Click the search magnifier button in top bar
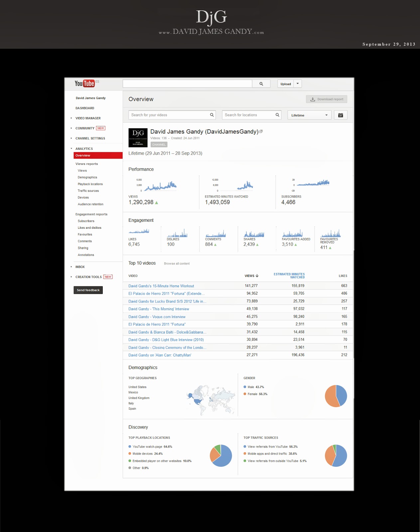Screen dimensions: 420x532 [x=261, y=84]
